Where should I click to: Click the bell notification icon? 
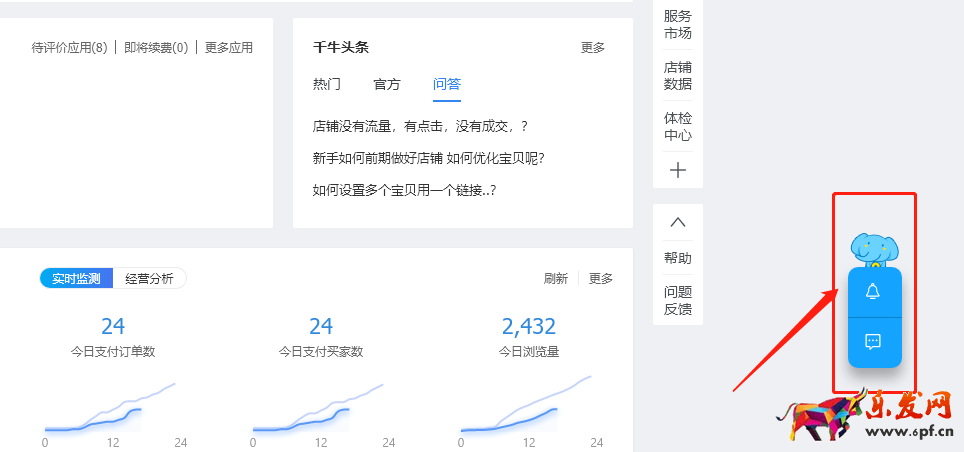point(873,291)
